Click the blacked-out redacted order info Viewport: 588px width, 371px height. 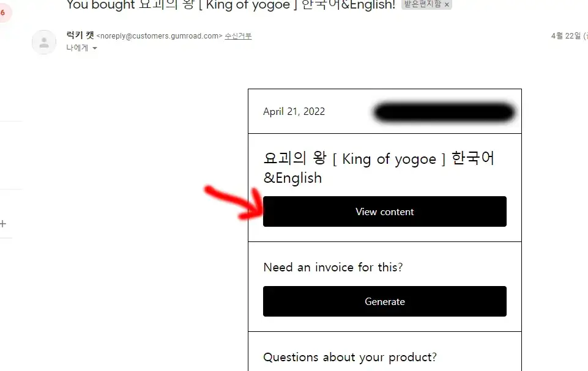[444, 112]
